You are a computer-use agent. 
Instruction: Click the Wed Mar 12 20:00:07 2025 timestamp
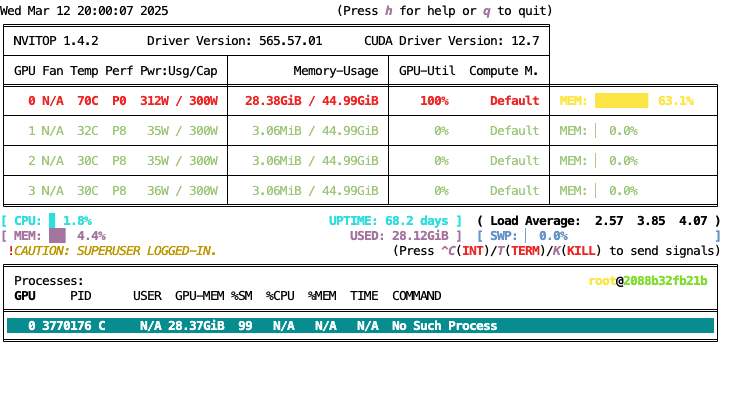coord(84,11)
